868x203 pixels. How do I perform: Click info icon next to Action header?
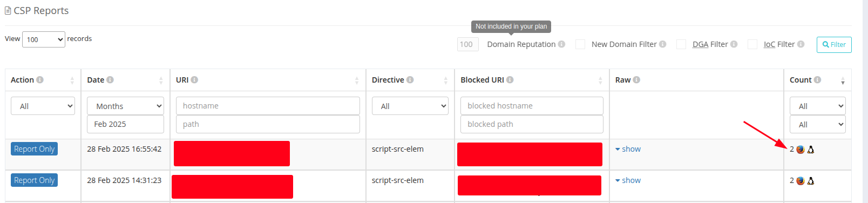40,80
